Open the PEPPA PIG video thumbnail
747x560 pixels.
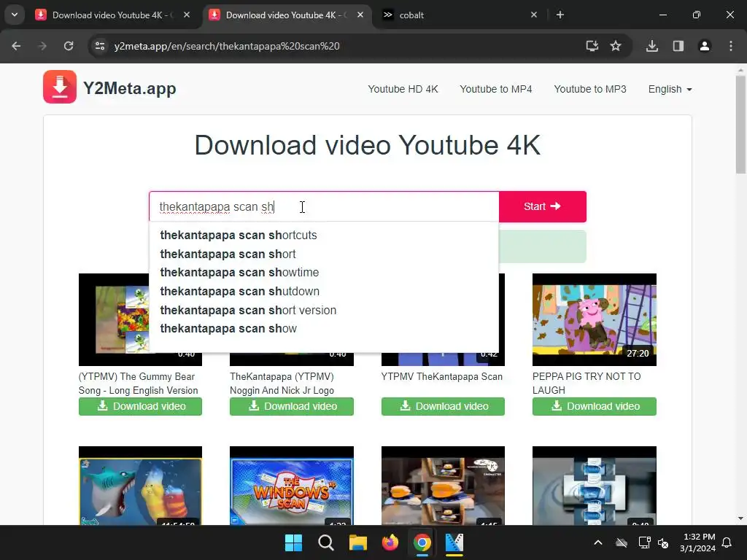click(594, 319)
